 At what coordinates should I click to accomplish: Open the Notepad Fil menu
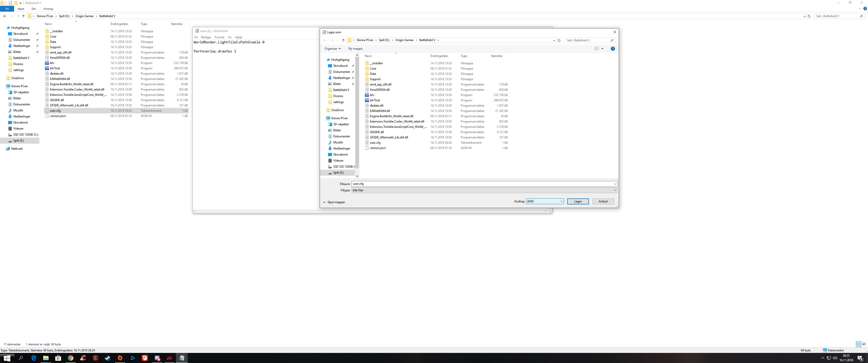pyautogui.click(x=196, y=37)
